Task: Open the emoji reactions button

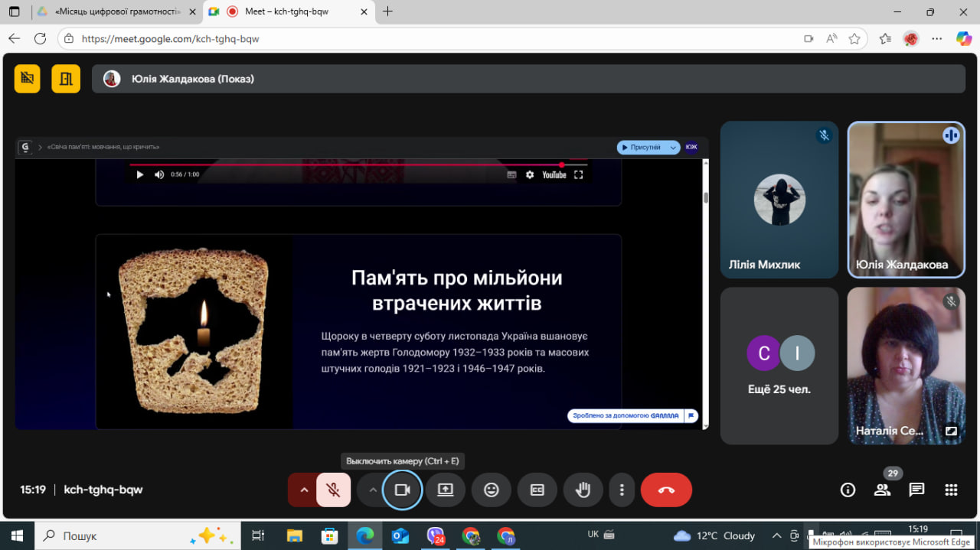Action: 492,490
